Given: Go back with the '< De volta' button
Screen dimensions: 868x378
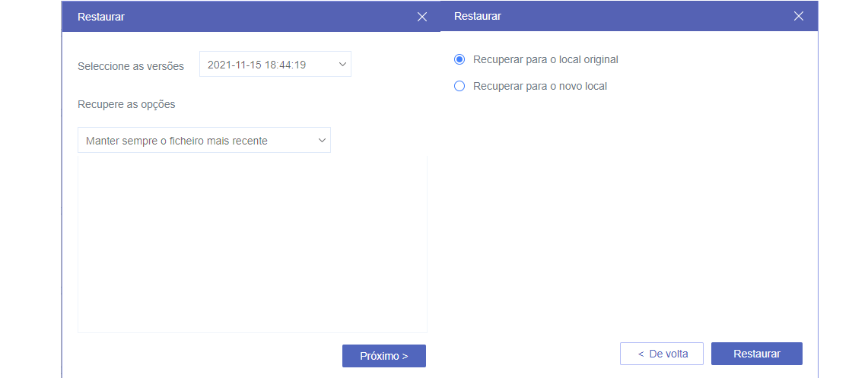Looking at the screenshot, I should [662, 354].
